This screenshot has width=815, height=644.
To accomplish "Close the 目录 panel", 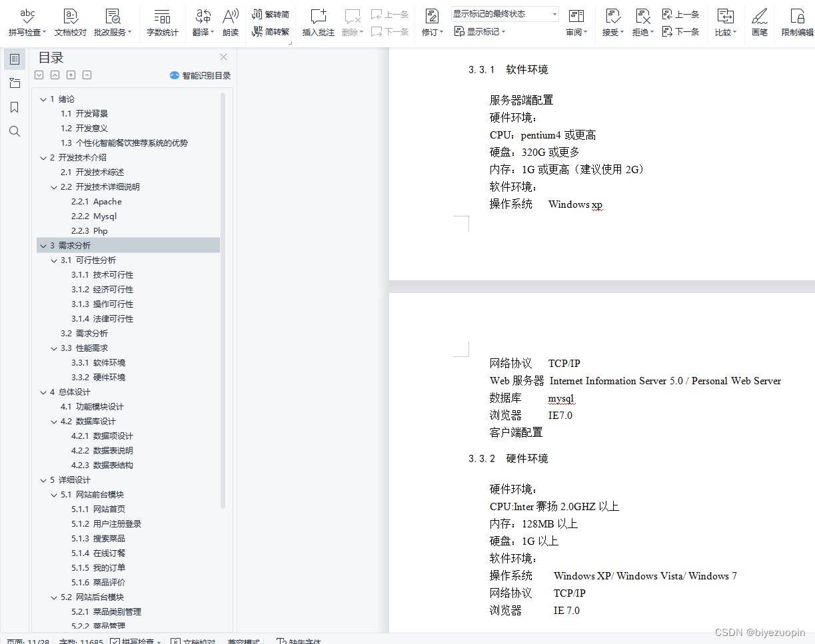I will pyautogui.click(x=223, y=57).
